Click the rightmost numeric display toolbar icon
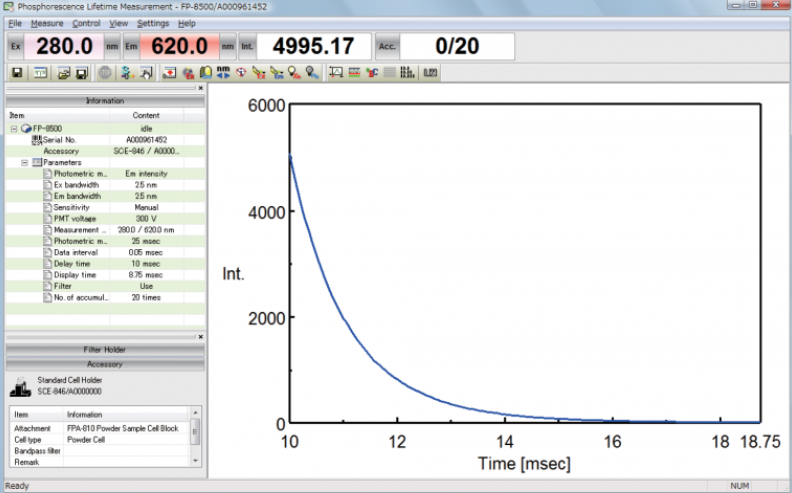792x493 pixels. (430, 73)
